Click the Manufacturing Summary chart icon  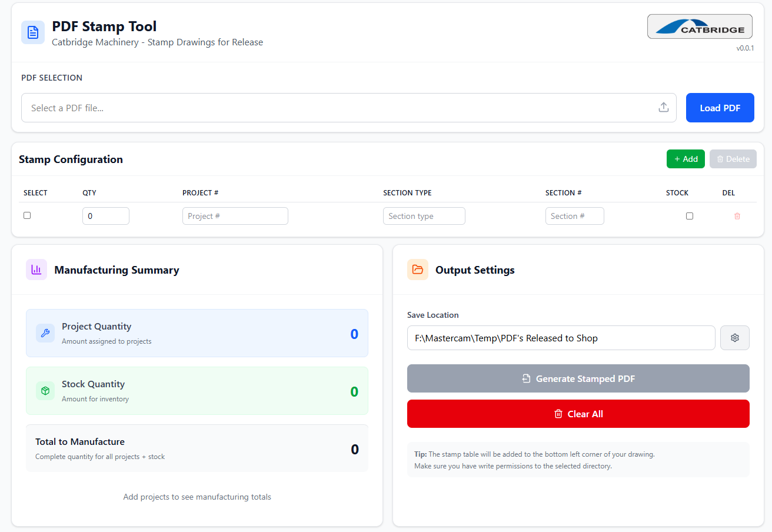tap(36, 270)
